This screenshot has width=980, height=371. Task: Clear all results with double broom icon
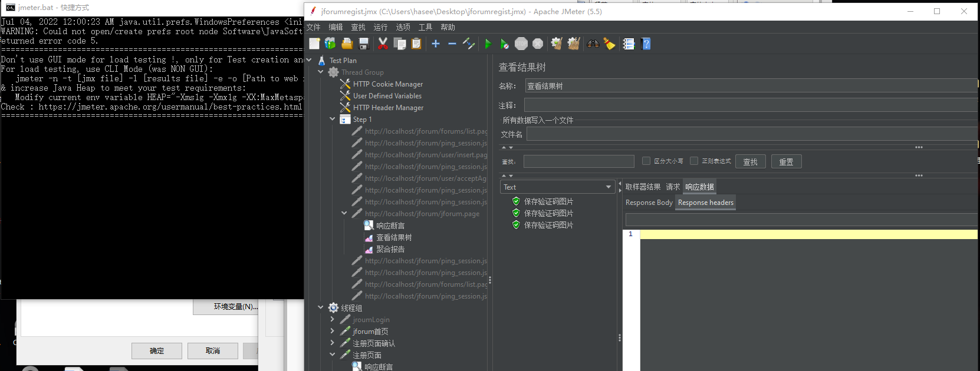pyautogui.click(x=574, y=44)
